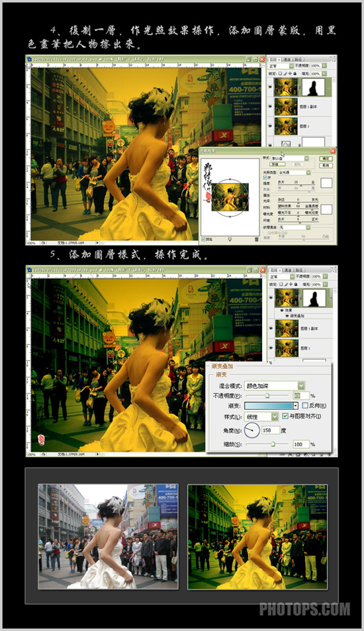Uncheck 与图层对齐(I) align with layer

click(x=285, y=416)
